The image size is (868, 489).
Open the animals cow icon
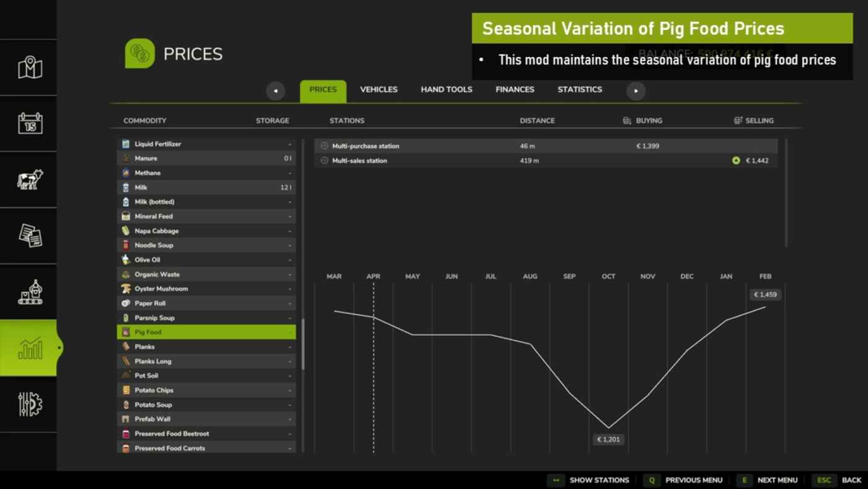point(29,179)
